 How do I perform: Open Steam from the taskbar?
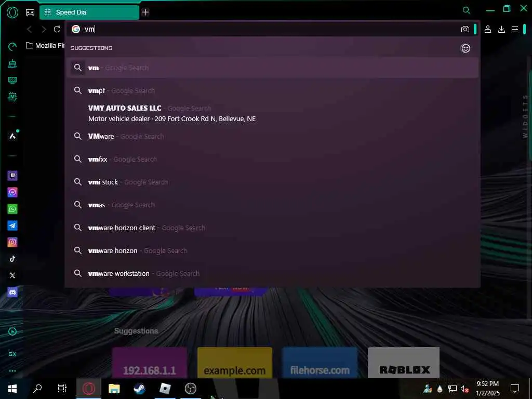(139, 388)
